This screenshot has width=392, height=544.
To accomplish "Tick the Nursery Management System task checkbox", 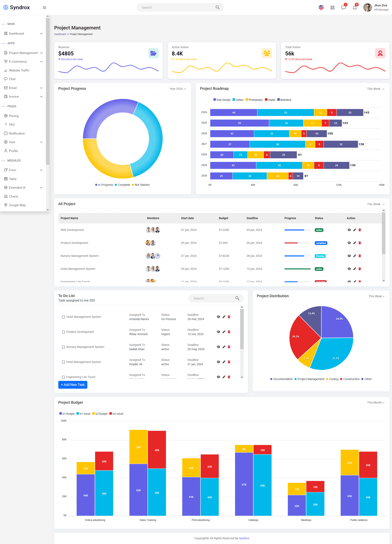I will point(63,347).
